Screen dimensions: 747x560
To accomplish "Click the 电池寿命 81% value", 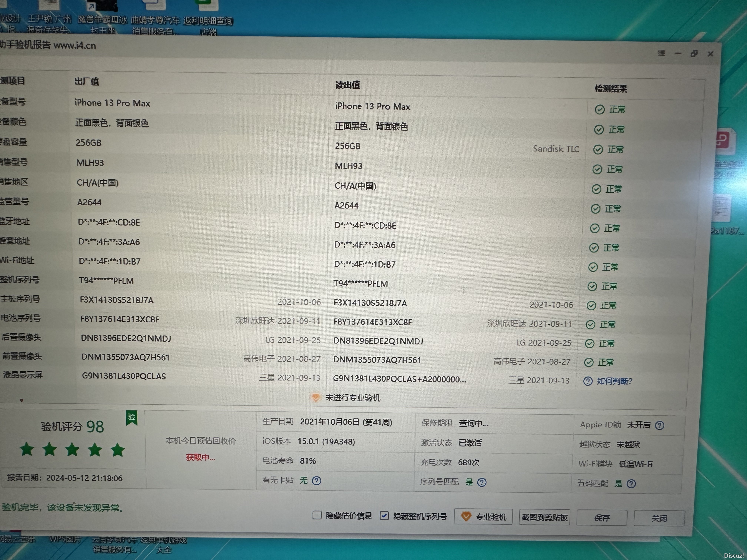I will 308,461.
